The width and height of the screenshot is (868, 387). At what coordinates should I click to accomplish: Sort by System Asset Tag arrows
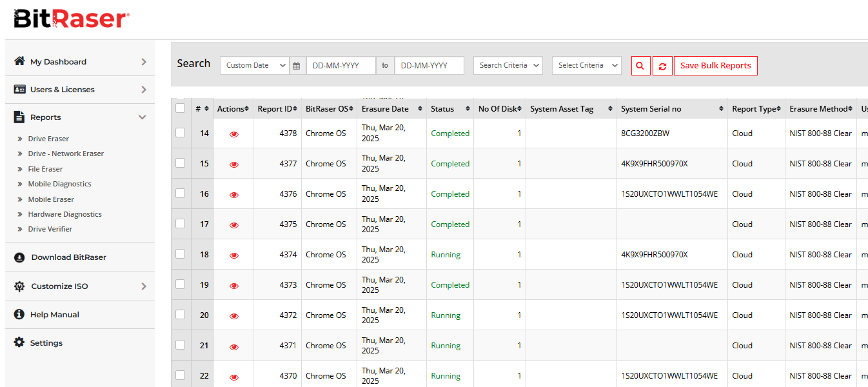pyautogui.click(x=610, y=109)
